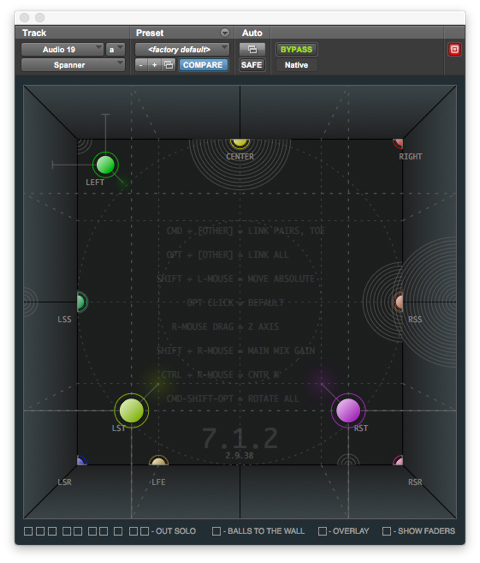The height and width of the screenshot is (563, 480).
Task: Open the Audio 19 track selector
Action: 62,49
